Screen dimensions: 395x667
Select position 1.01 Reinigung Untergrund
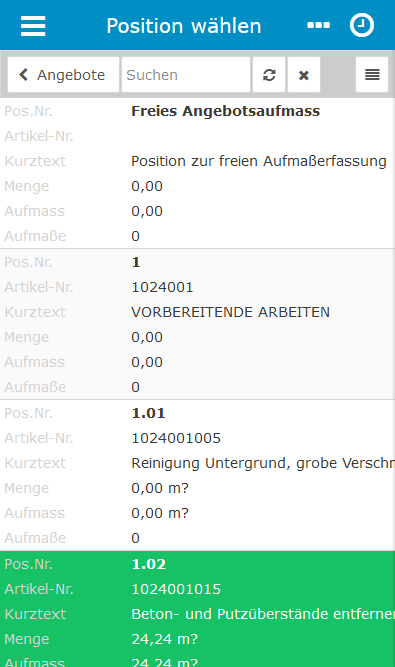point(197,475)
